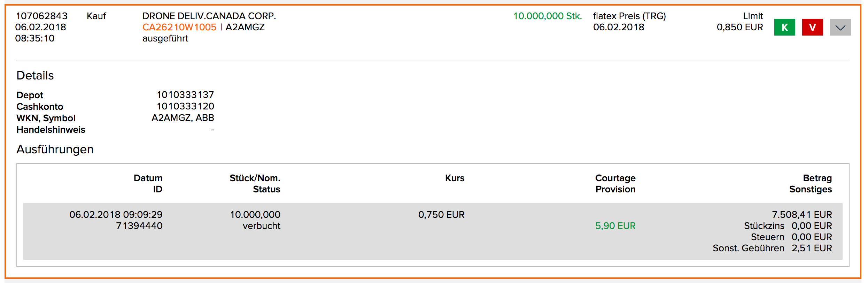The image size is (868, 283).
Task: Click the Depot number 1010333137
Action: (185, 95)
